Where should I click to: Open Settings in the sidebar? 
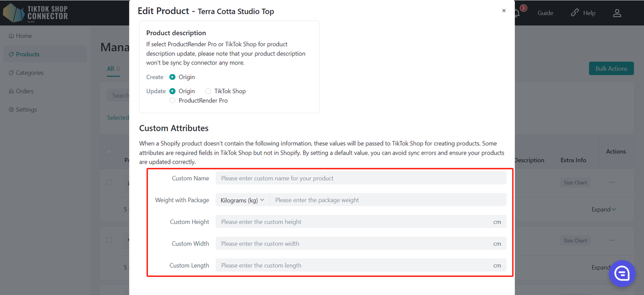pyautogui.click(x=23, y=110)
